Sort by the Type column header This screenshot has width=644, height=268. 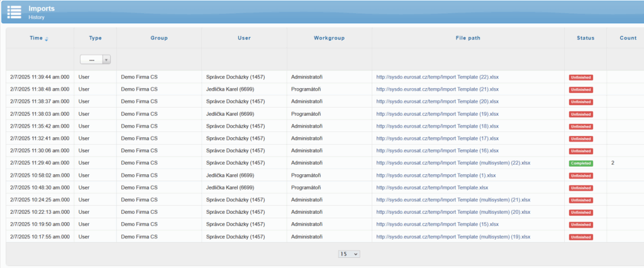95,38
